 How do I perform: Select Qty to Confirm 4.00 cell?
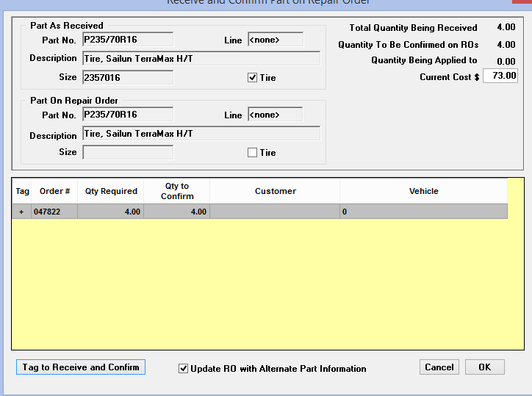point(177,212)
